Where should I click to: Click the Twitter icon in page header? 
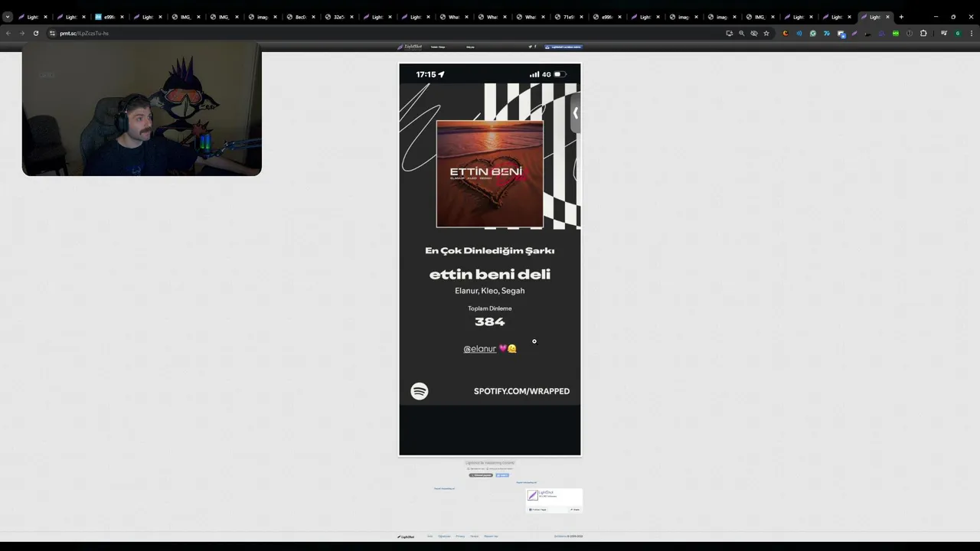point(530,47)
